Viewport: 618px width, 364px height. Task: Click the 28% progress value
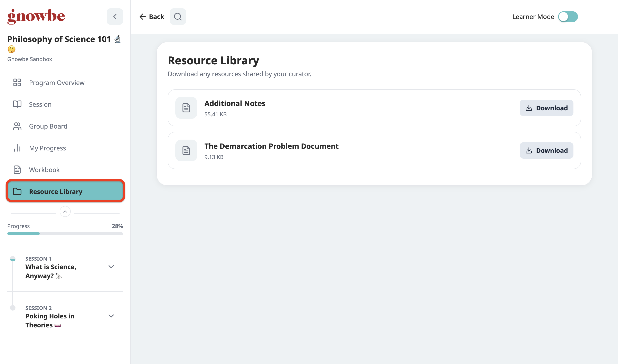(117, 226)
